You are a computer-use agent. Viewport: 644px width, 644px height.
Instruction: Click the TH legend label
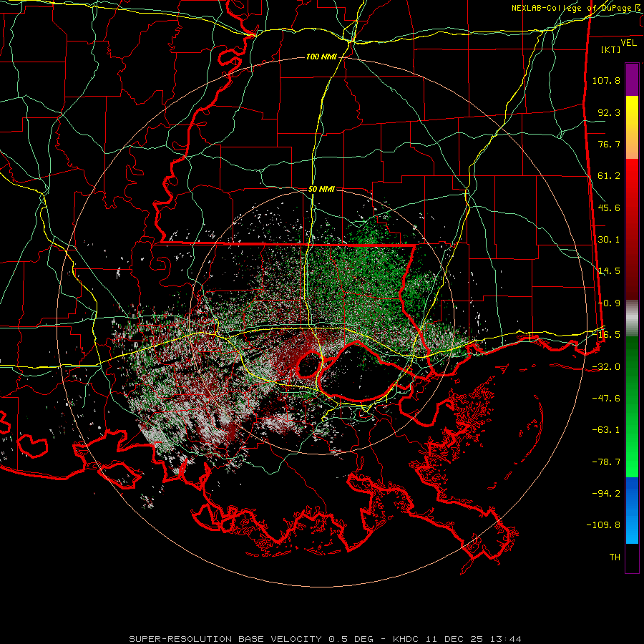point(615,557)
